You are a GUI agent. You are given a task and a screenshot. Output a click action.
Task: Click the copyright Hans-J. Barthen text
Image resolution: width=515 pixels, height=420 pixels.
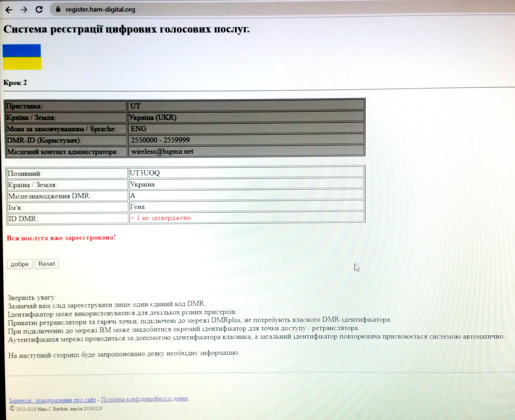[56, 409]
